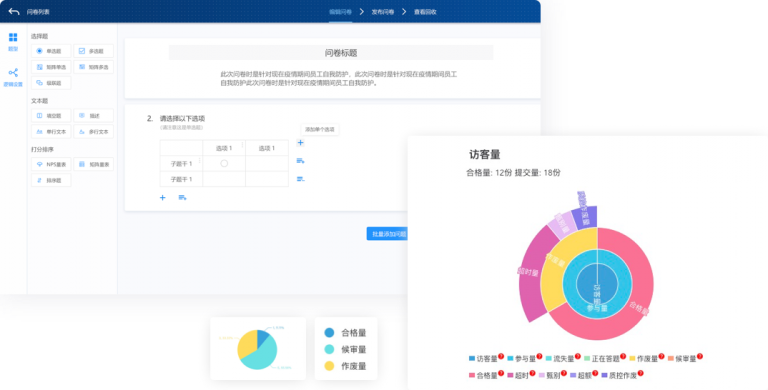
Task: Click help badge next to 质控作废 legend
Action: pyautogui.click(x=640, y=373)
